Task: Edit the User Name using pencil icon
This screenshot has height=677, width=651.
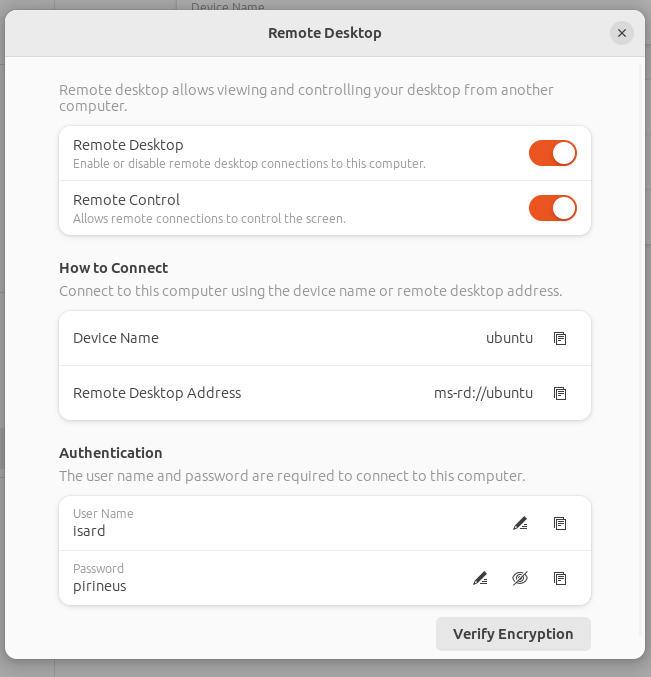Action: pyautogui.click(x=519, y=523)
